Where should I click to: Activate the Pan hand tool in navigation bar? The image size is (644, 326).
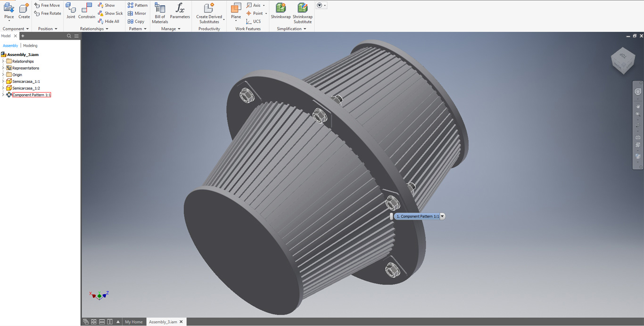point(638,106)
